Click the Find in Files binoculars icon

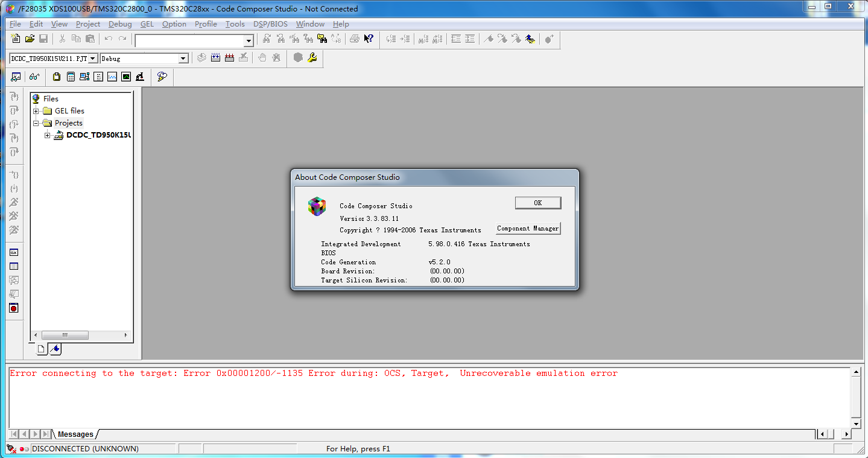pos(322,39)
